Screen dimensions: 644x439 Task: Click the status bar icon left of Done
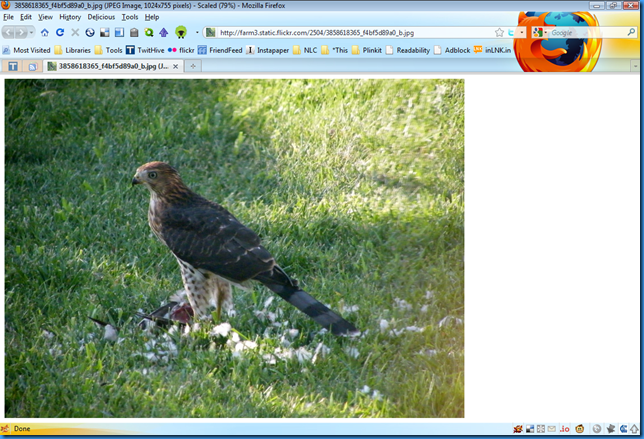tap(5, 429)
